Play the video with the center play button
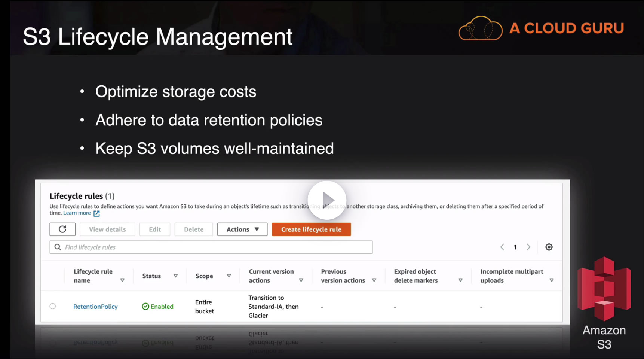Image resolution: width=644 pixels, height=359 pixels. point(327,200)
